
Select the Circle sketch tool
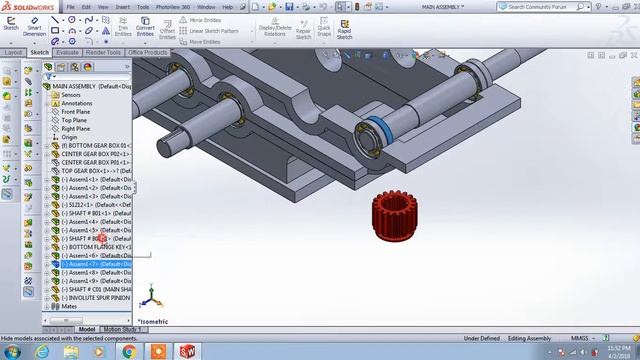click(x=72, y=20)
